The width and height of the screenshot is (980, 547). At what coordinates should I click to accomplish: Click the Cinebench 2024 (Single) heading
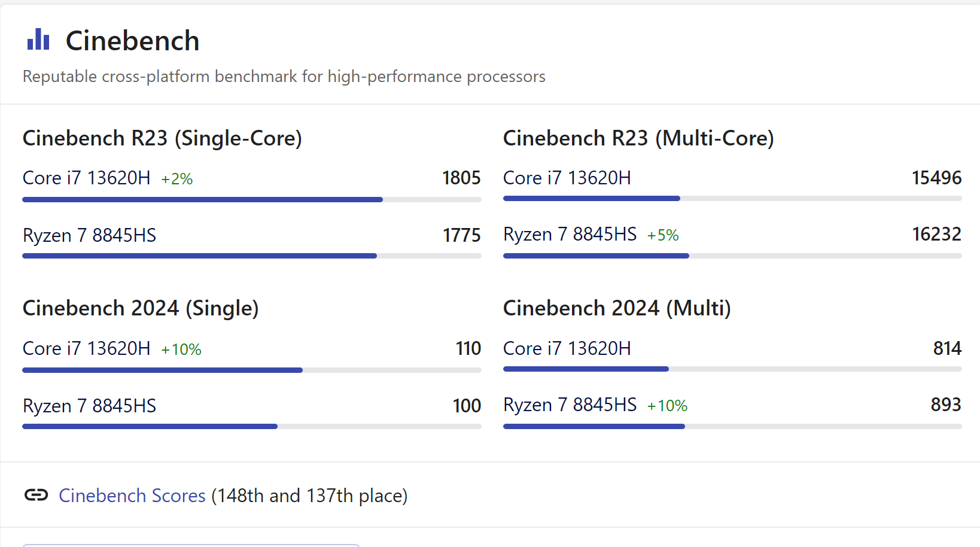pyautogui.click(x=141, y=308)
